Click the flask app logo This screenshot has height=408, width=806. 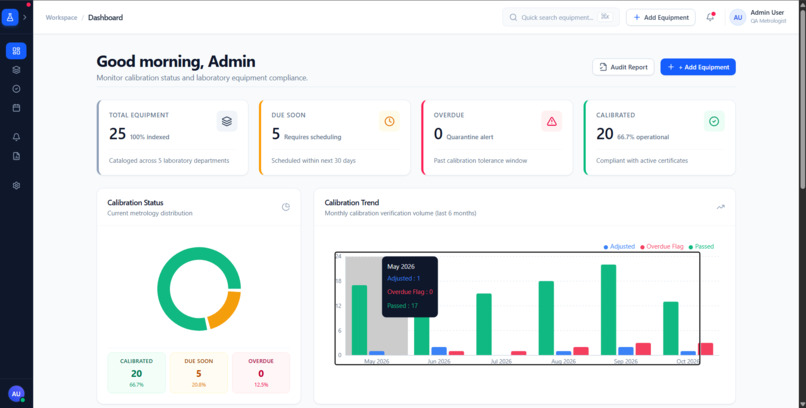click(x=10, y=17)
